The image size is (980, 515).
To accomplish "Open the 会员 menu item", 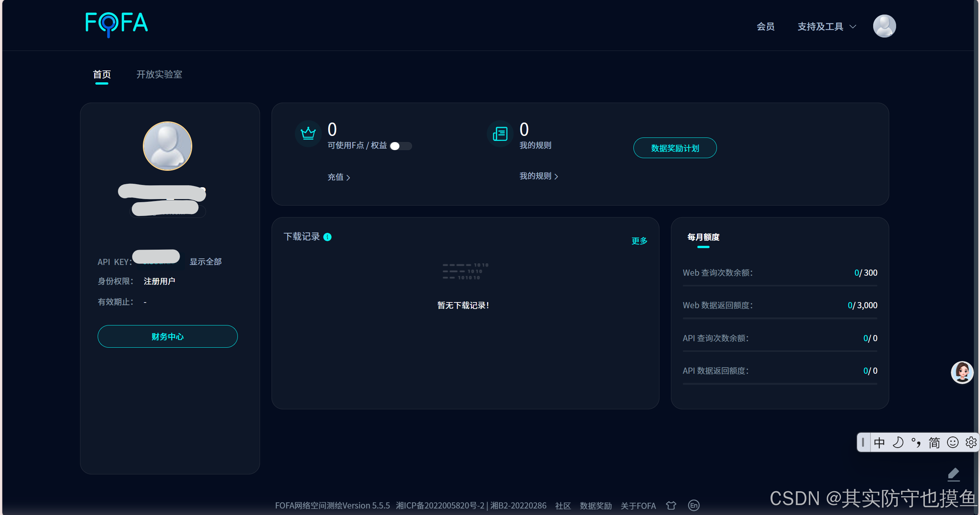I will pyautogui.click(x=766, y=26).
